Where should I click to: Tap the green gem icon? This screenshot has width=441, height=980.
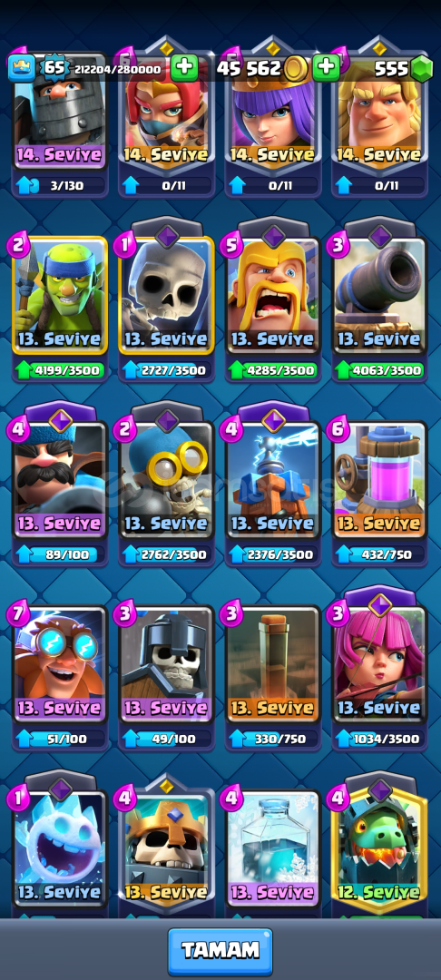tap(422, 69)
